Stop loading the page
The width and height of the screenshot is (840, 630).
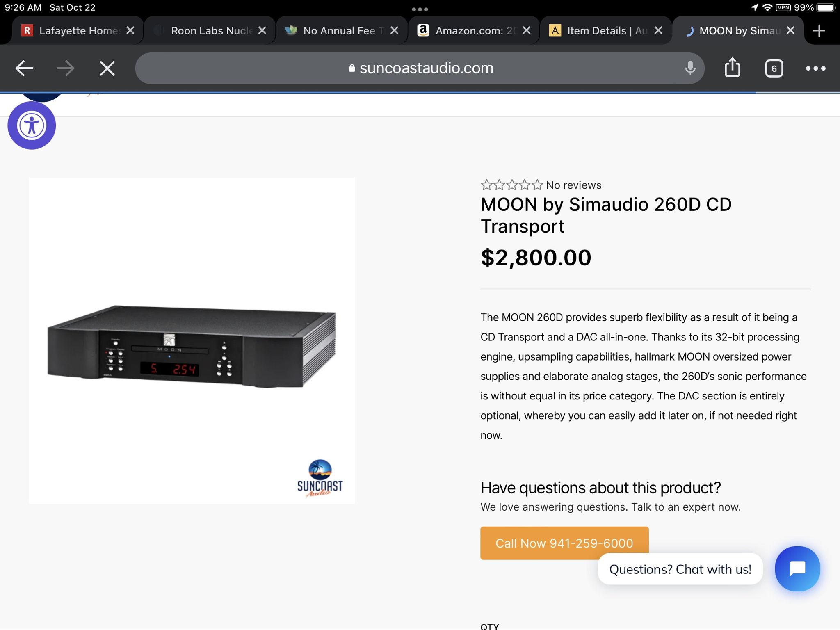point(107,68)
